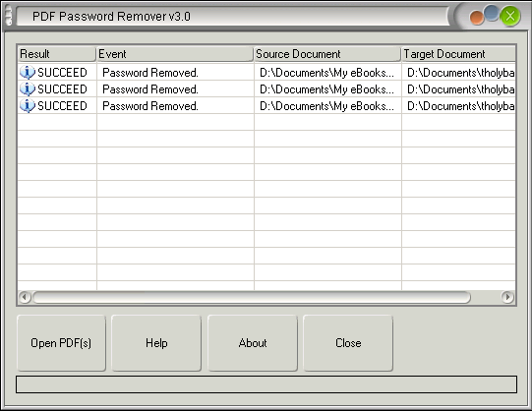Click the horizontal scrollbar thumb

[252, 297]
